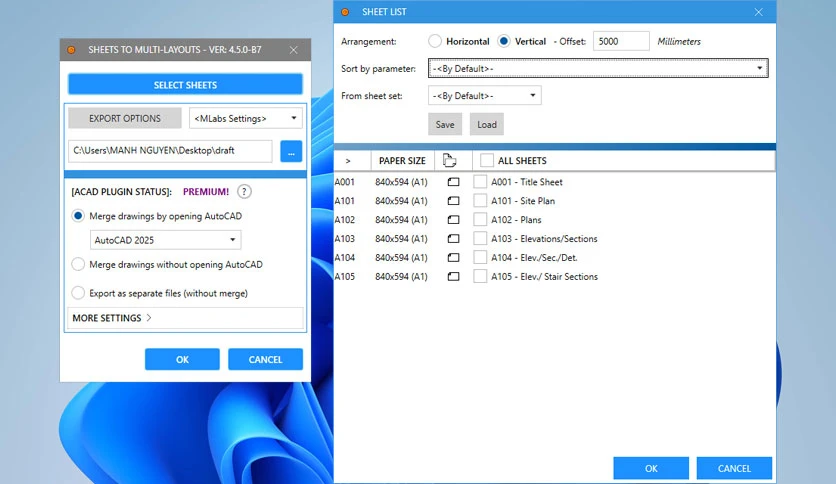The image size is (836, 484).
Task: Close the Sheet List window
Action: click(758, 12)
